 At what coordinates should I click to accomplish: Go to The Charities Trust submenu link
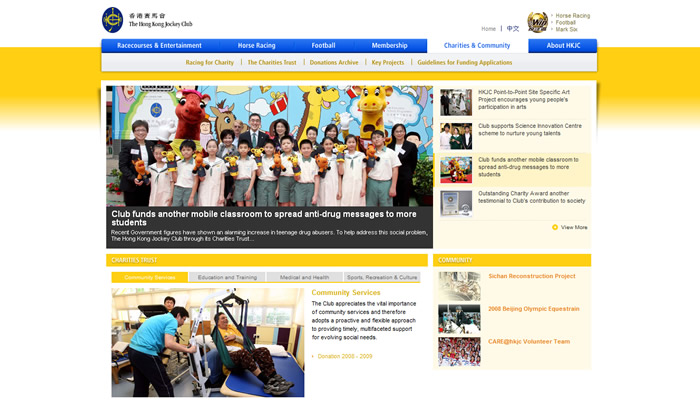[x=272, y=62]
